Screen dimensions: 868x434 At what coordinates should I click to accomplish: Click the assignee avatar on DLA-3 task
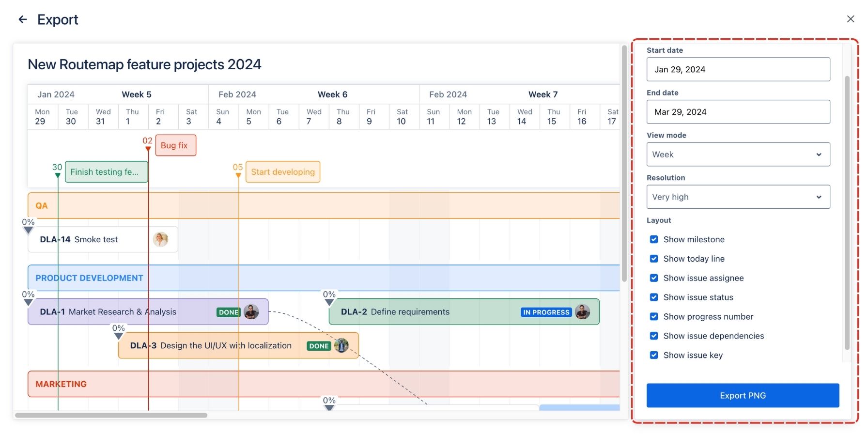[x=341, y=345]
